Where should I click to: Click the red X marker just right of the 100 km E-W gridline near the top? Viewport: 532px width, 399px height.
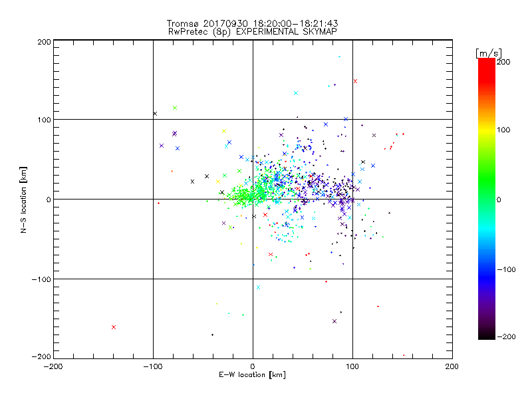click(355, 81)
